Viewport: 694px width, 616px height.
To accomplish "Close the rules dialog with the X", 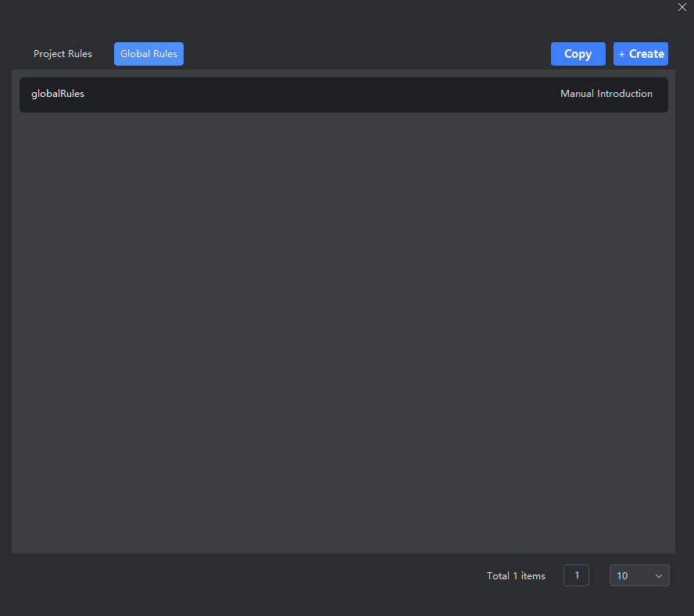I will point(681,7).
